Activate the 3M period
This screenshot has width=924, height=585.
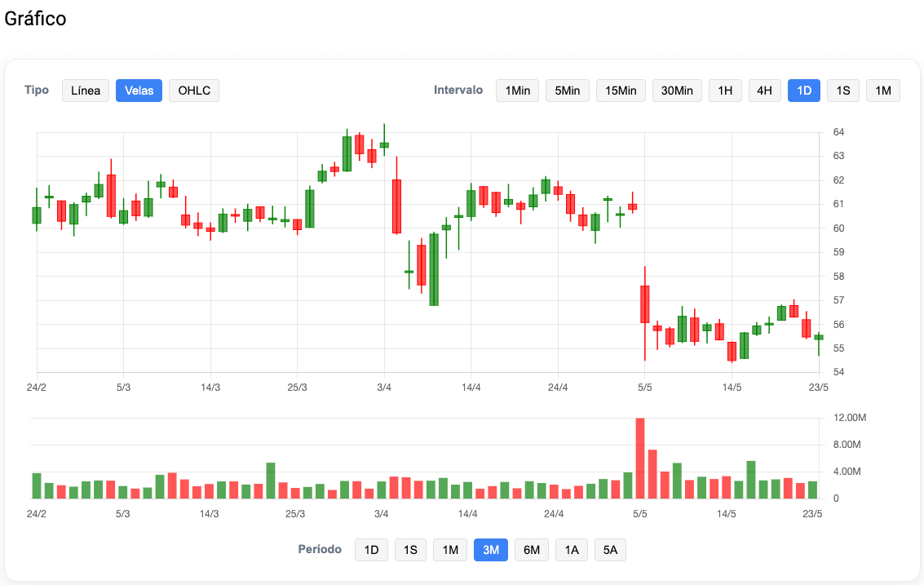tap(490, 549)
